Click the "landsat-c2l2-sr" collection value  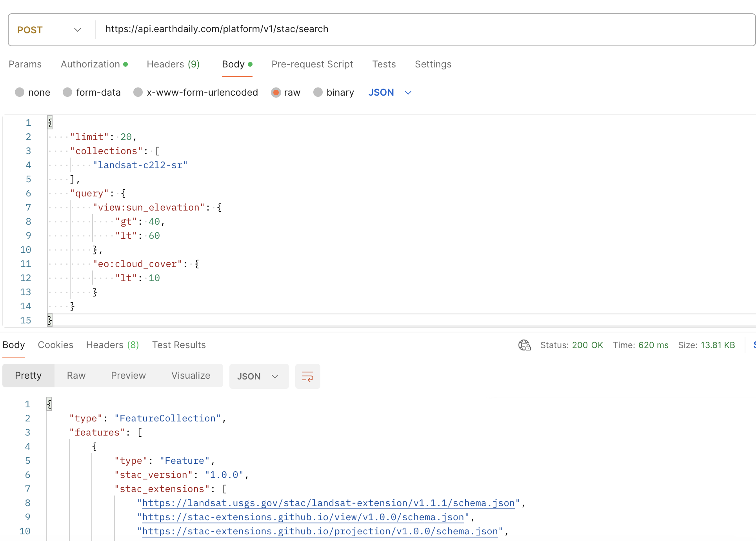pyautogui.click(x=140, y=165)
